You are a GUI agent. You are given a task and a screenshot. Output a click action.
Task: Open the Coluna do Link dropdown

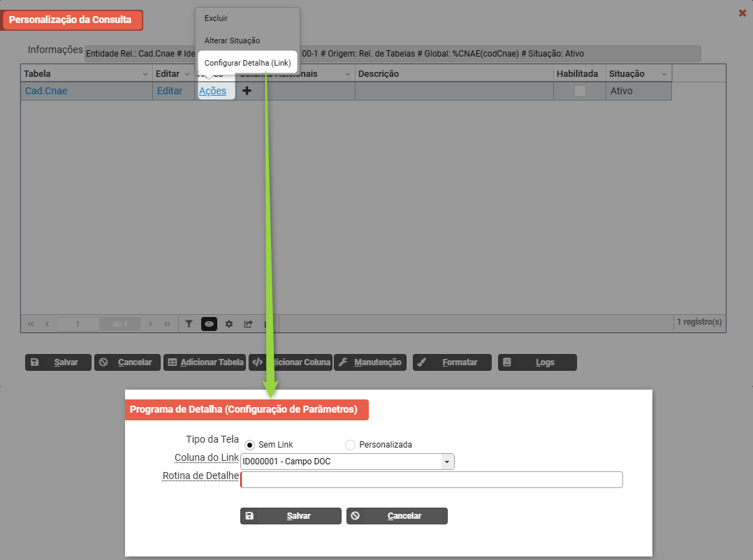click(446, 462)
